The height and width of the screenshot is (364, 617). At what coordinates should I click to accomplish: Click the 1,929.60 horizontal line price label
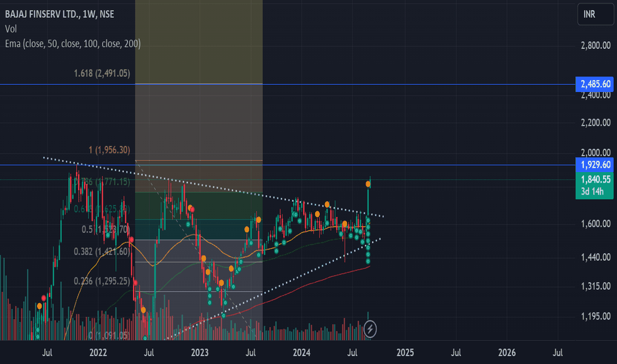coord(594,165)
